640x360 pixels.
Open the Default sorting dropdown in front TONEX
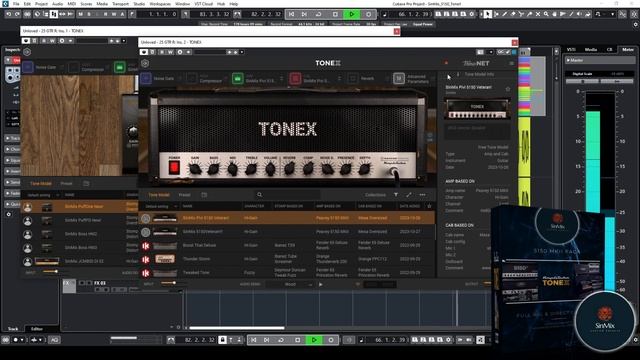coord(160,207)
